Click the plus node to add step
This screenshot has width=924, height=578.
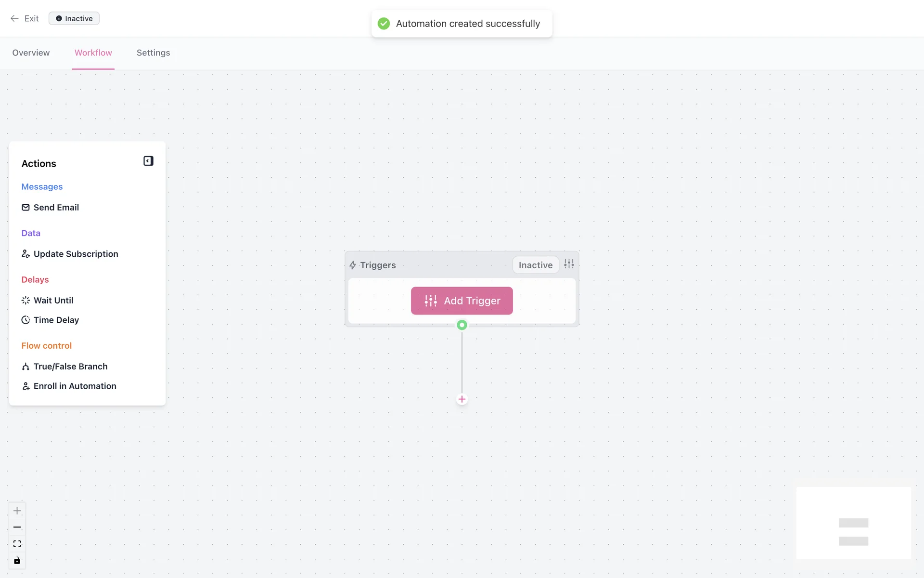pos(462,399)
